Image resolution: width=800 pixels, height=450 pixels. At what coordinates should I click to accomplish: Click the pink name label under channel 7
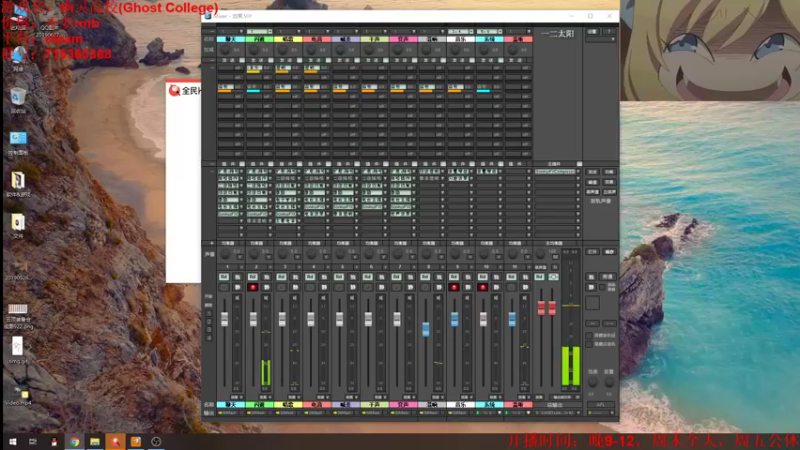[x=403, y=405]
